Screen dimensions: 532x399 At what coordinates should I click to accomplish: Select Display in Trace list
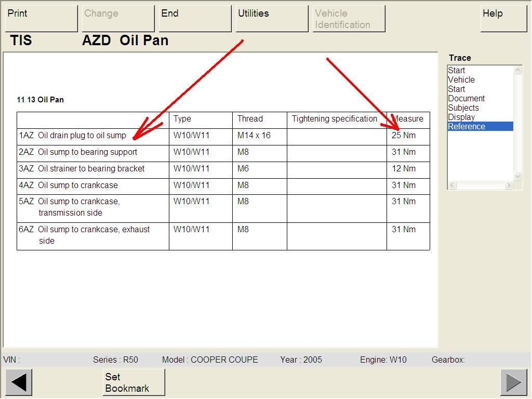click(x=461, y=117)
